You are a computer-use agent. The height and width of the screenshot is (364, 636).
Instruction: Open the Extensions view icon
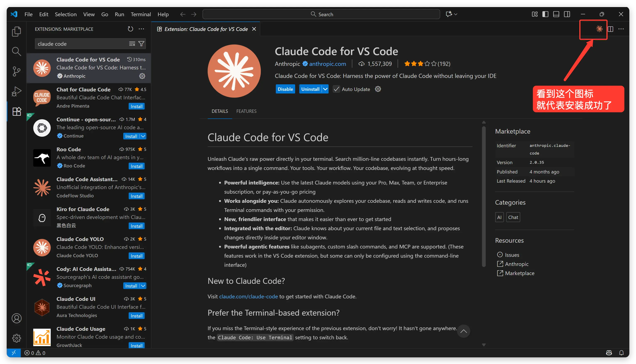16,111
